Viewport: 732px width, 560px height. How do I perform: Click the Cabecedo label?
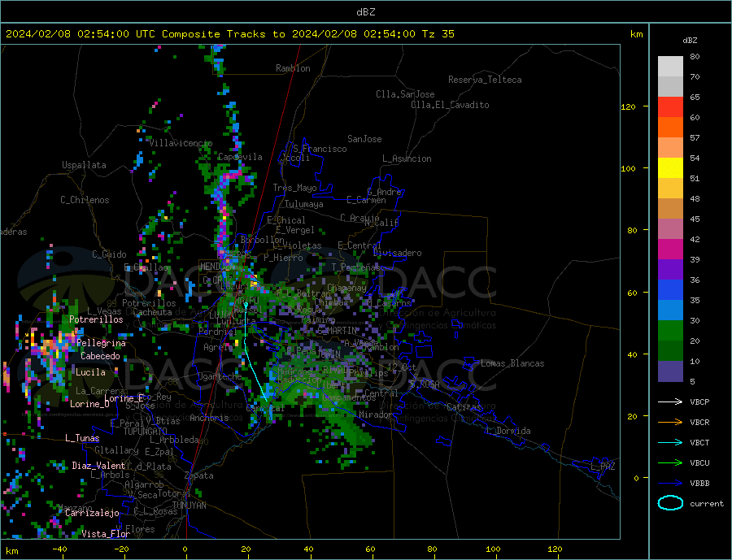pyautogui.click(x=100, y=356)
